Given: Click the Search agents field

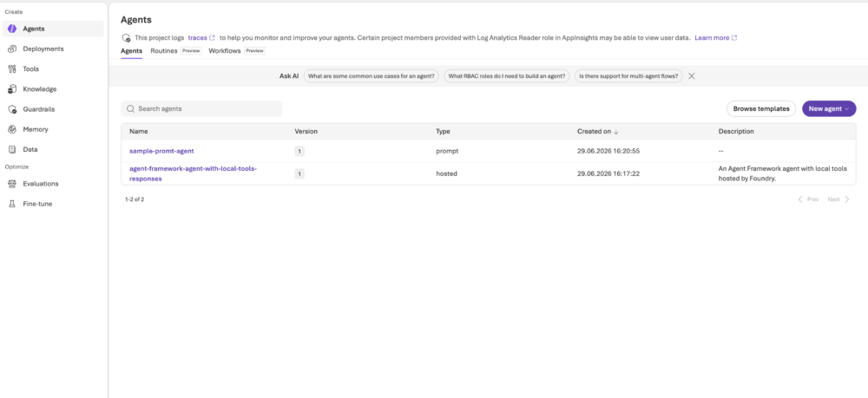Looking at the screenshot, I should point(201,109).
